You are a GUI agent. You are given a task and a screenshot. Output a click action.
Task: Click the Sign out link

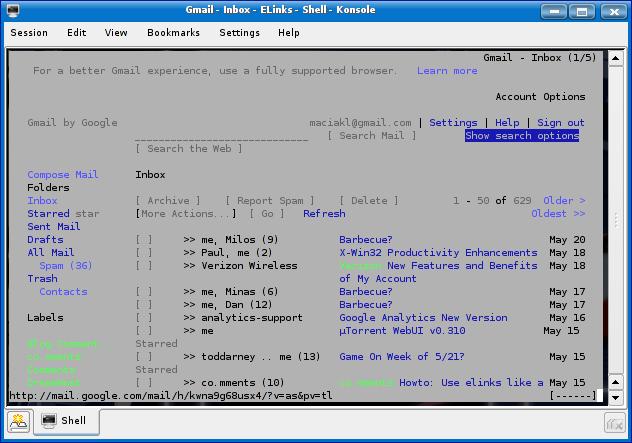tap(560, 123)
